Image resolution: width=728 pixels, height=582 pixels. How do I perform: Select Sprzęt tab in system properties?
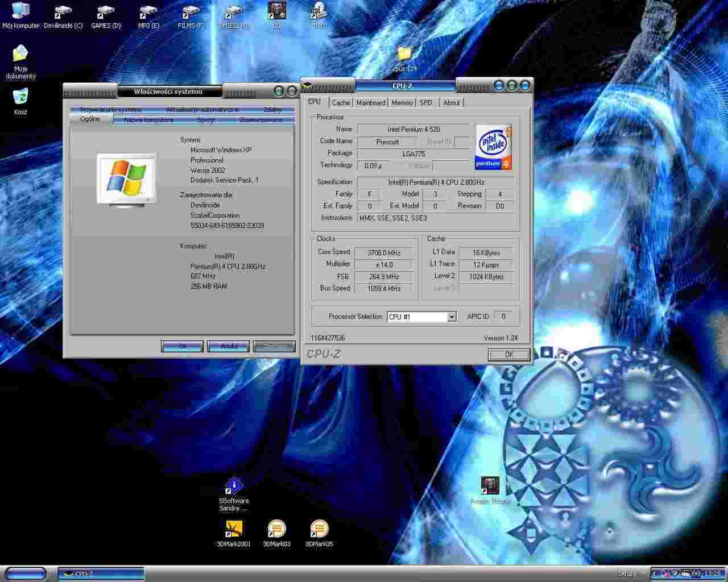(x=206, y=120)
